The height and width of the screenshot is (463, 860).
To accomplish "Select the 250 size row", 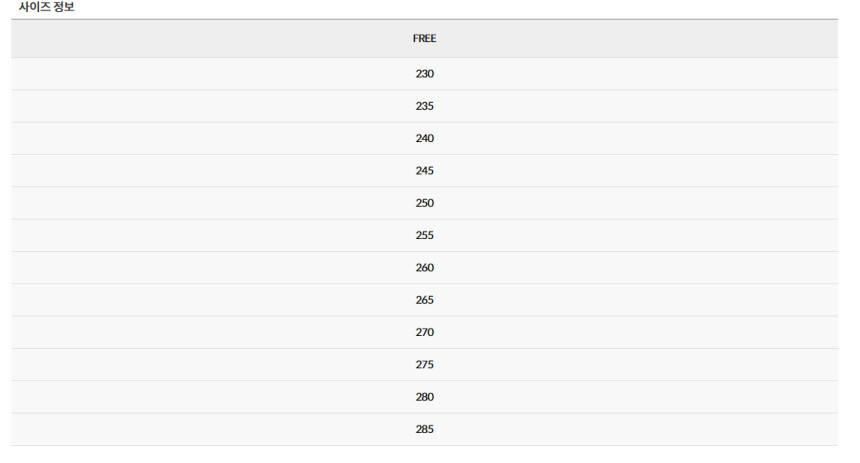I will pyautogui.click(x=424, y=203).
